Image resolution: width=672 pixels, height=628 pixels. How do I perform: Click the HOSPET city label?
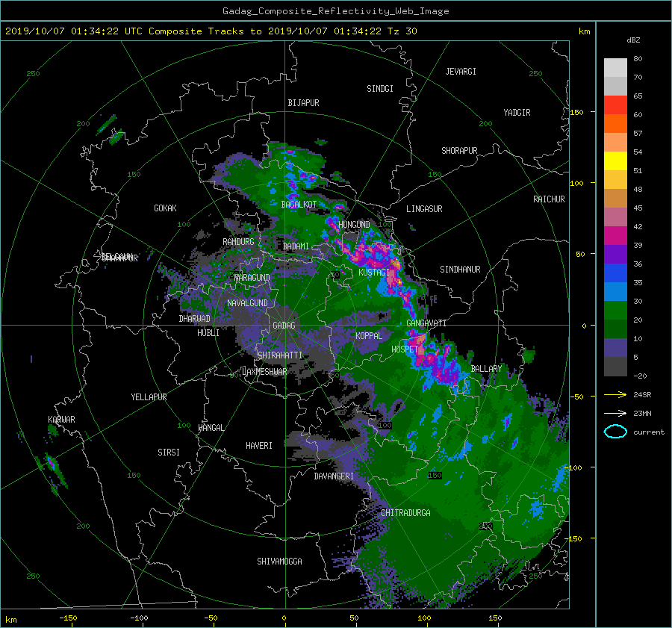pyautogui.click(x=405, y=349)
